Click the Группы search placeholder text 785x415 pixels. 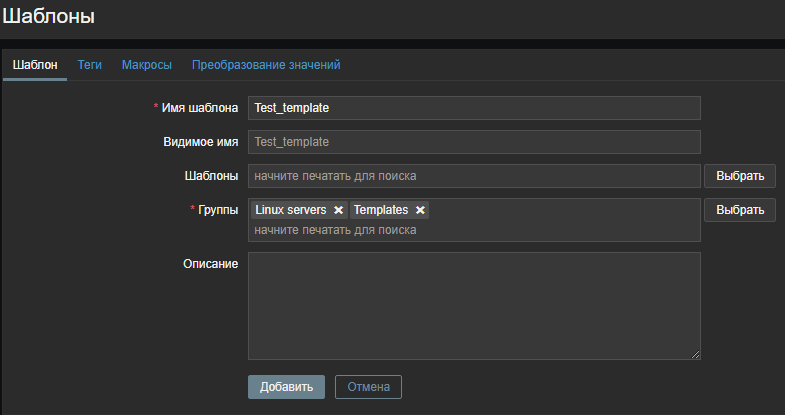click(335, 230)
